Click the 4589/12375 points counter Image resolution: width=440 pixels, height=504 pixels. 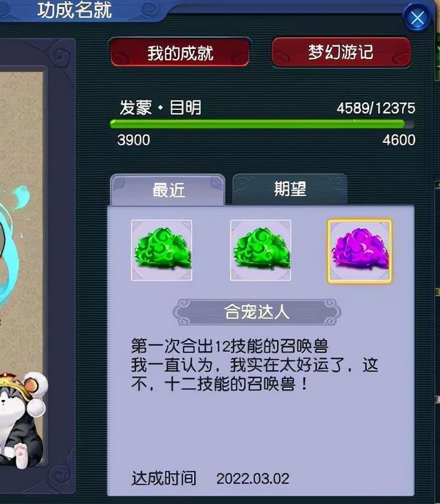[376, 108]
